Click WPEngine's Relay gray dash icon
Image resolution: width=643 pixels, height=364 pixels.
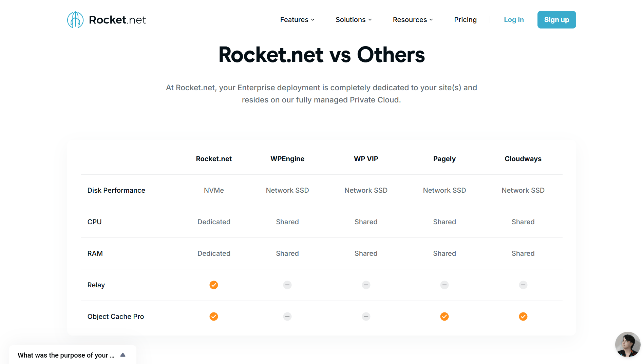[x=287, y=285]
